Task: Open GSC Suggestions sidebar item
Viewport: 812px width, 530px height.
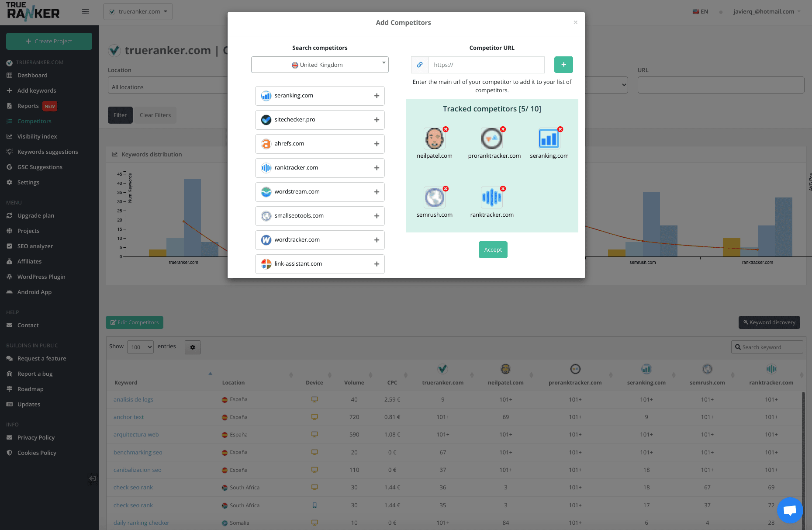Action: (40, 167)
